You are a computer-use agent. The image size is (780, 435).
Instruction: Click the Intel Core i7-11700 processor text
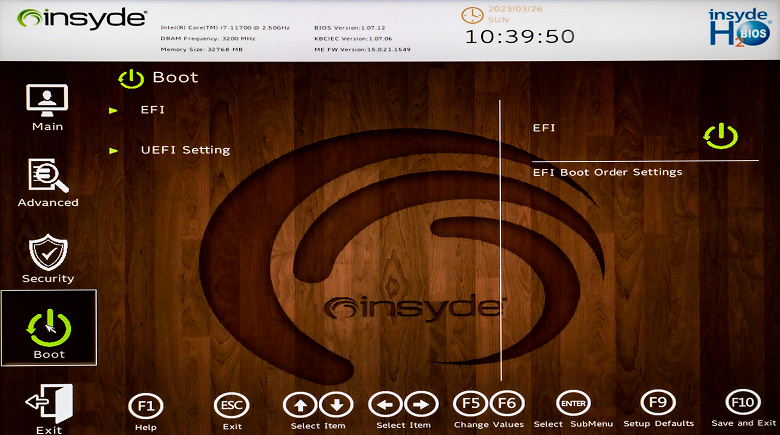pyautogui.click(x=225, y=28)
